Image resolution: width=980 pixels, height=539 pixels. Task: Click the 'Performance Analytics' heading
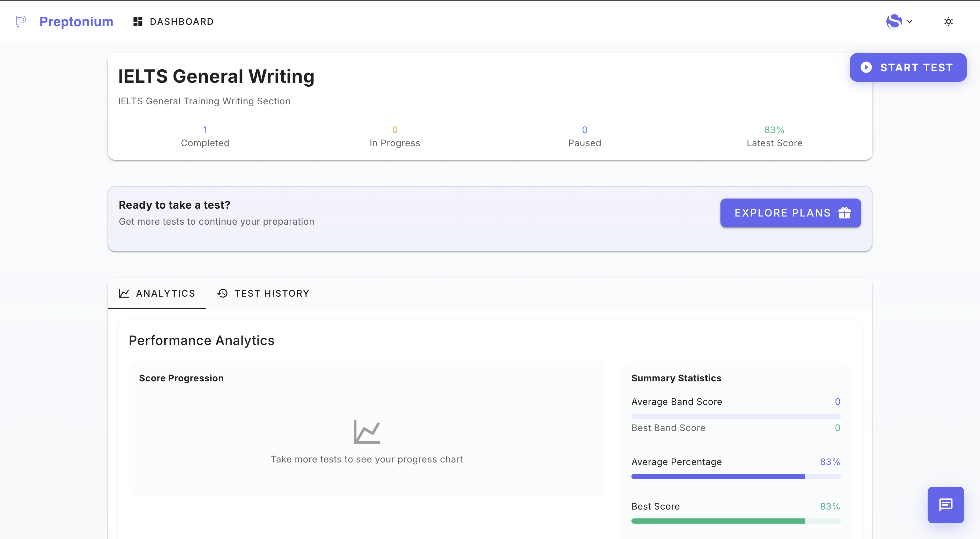click(x=202, y=340)
